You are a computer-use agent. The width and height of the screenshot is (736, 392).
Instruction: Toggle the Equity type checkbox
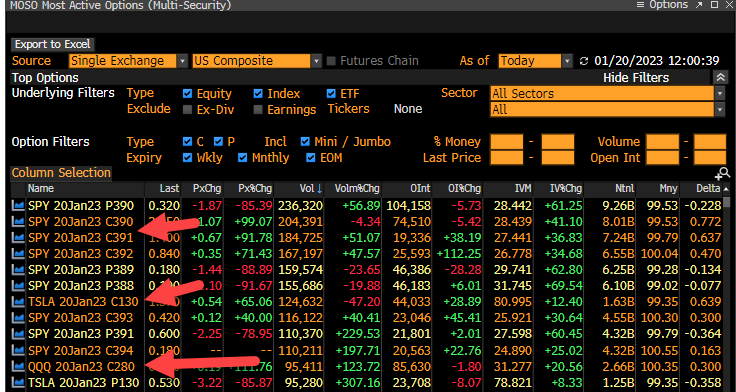tap(187, 93)
